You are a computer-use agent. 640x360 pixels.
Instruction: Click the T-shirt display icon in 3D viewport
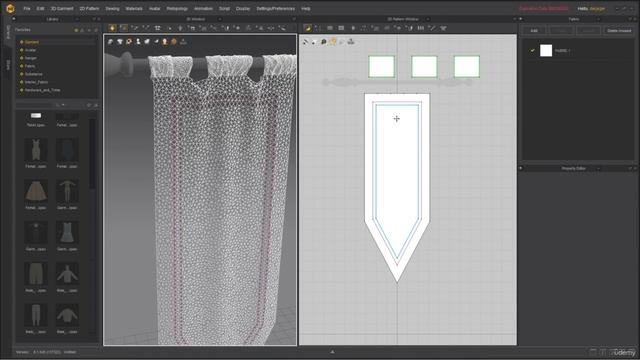tap(120, 42)
